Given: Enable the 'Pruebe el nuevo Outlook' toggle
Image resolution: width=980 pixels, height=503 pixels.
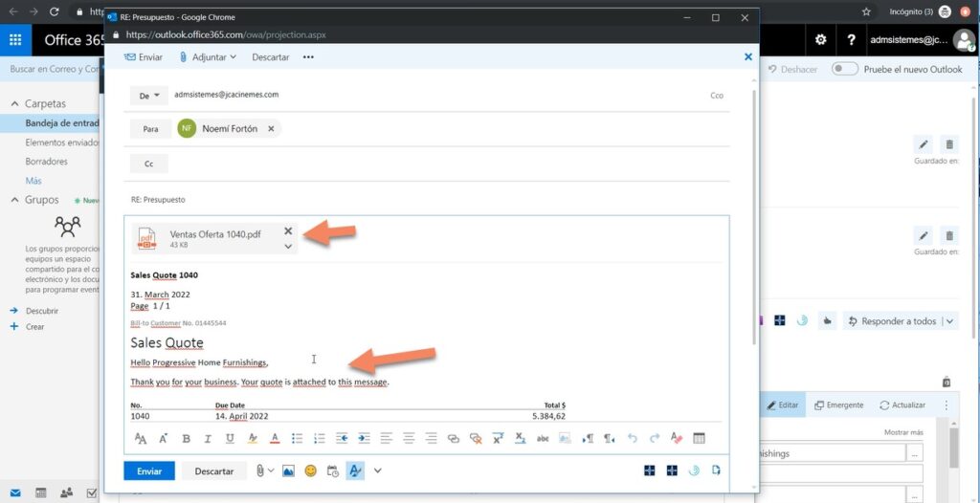Looking at the screenshot, I should (x=844, y=69).
